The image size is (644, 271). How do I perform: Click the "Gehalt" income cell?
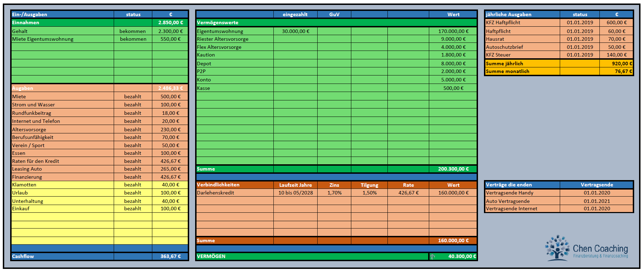(x=62, y=31)
